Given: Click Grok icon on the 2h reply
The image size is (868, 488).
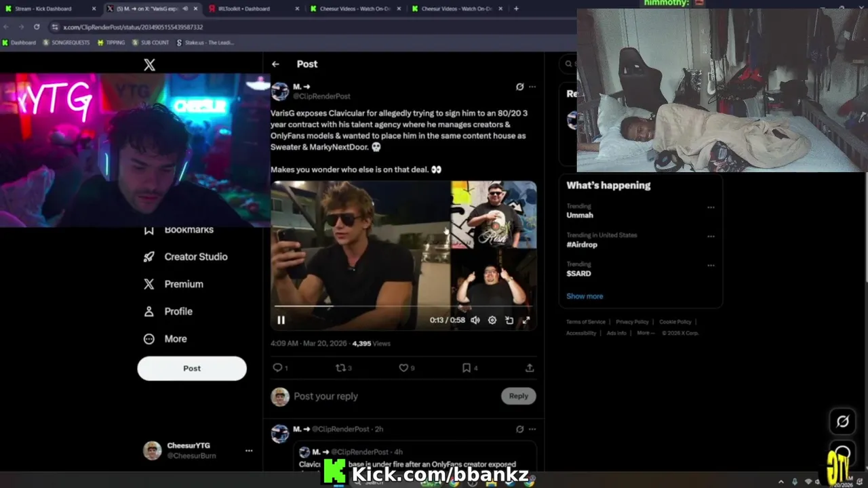Looking at the screenshot, I should 519,429.
